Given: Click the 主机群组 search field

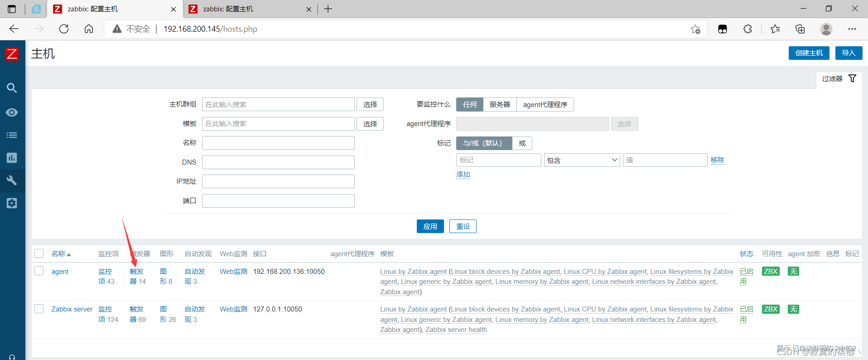Looking at the screenshot, I should click(x=278, y=105).
